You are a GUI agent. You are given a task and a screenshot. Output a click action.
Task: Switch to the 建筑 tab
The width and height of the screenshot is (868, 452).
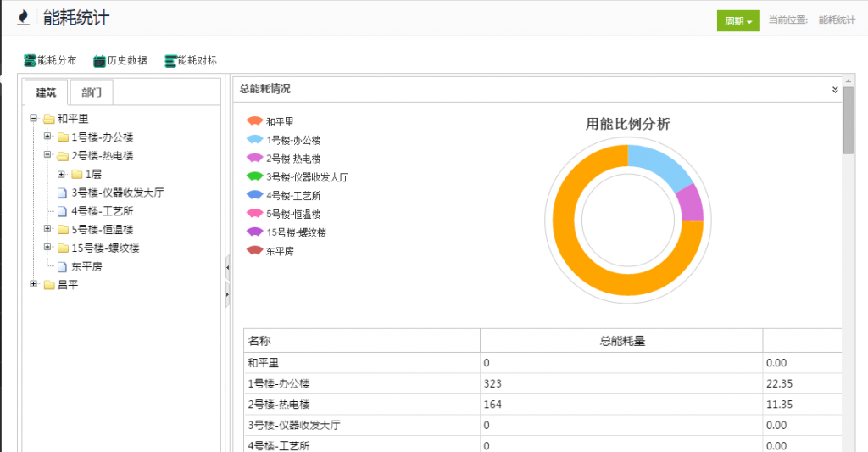tap(46, 92)
